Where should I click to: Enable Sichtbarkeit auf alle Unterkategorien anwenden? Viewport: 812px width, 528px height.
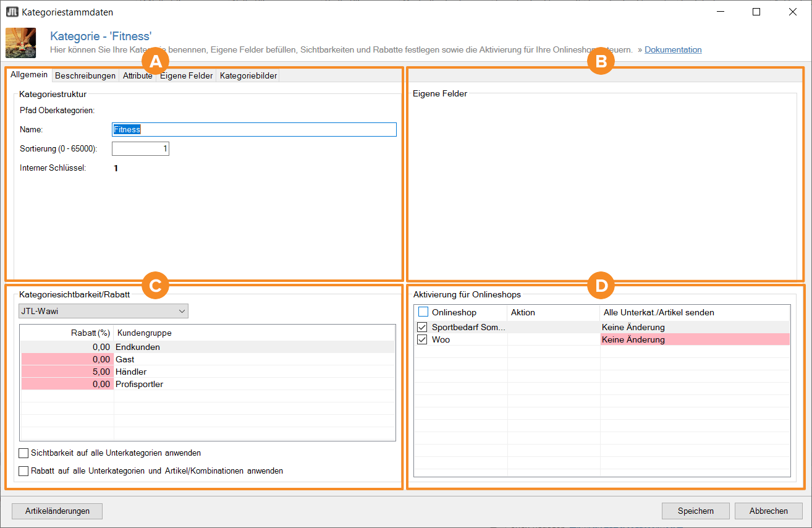tap(24, 453)
